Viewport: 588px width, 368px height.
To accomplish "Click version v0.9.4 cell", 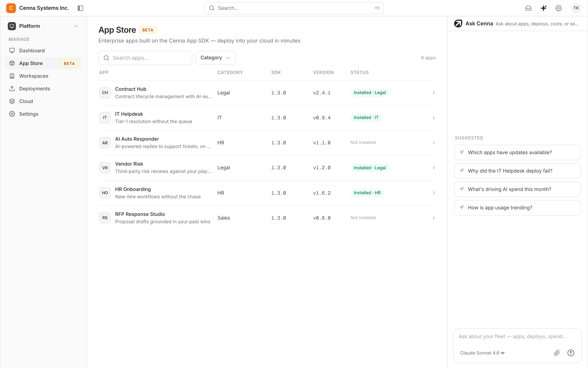I will tap(322, 118).
